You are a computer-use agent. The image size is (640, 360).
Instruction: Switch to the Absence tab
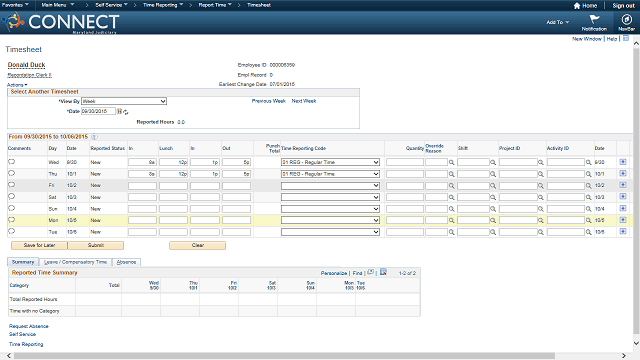[127, 262]
